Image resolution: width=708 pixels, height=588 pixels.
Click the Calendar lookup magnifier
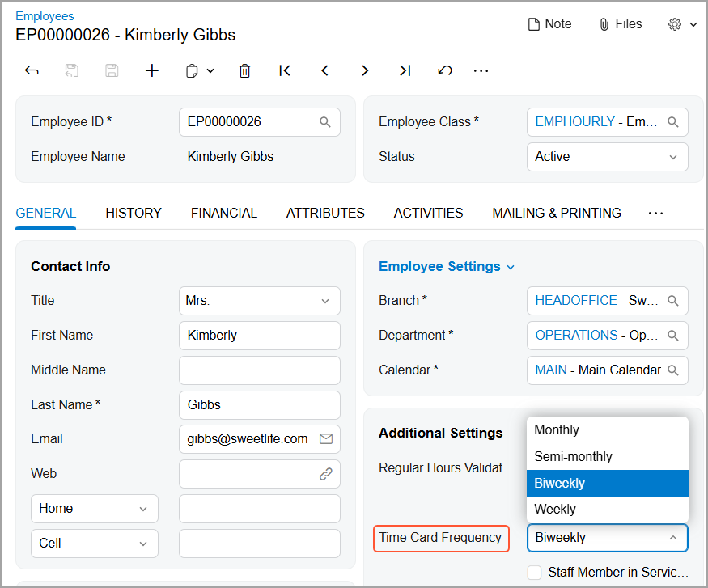click(672, 370)
